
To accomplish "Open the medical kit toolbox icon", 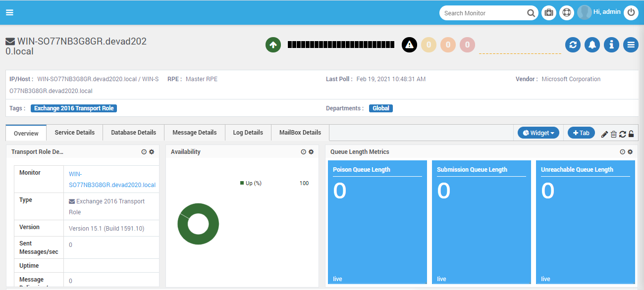I will [548, 13].
